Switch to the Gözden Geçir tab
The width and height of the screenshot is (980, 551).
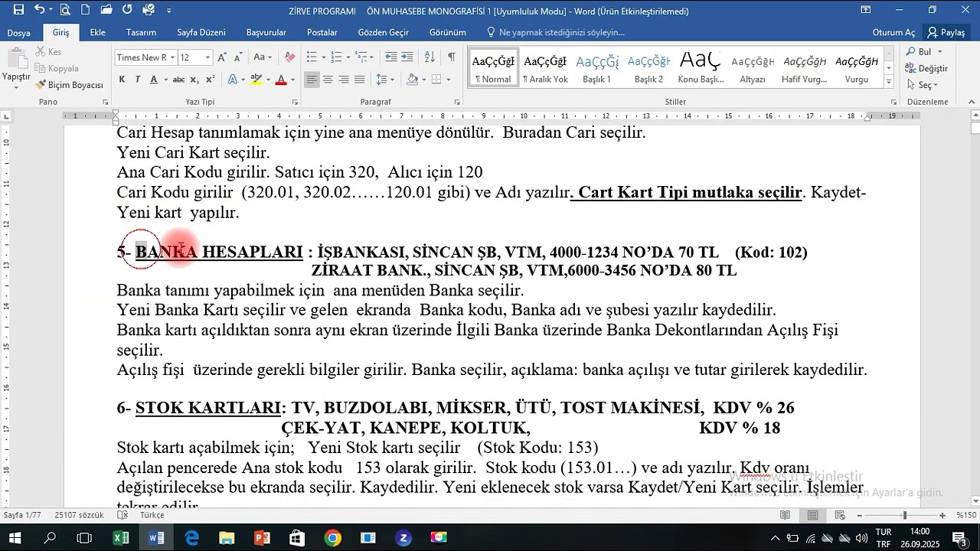(384, 33)
